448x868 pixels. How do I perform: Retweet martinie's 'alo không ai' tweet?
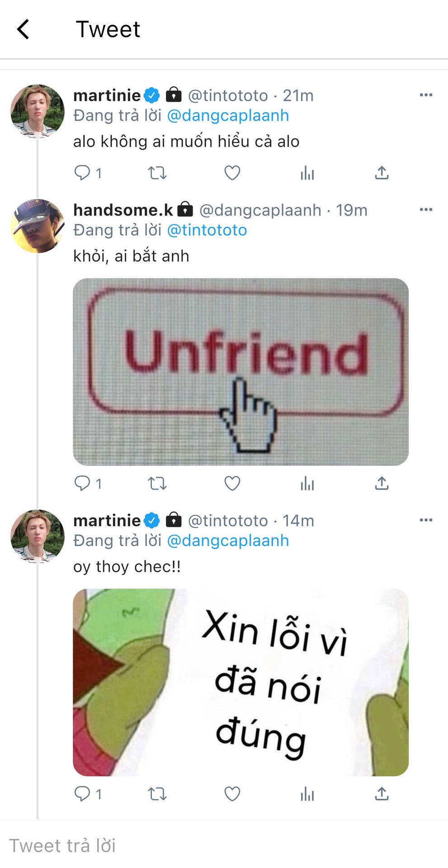157,173
